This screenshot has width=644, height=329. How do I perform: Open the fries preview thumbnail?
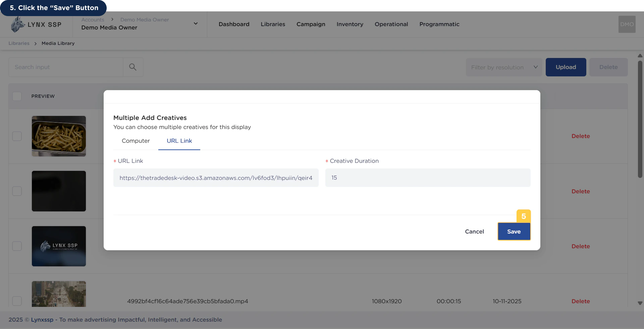59,136
